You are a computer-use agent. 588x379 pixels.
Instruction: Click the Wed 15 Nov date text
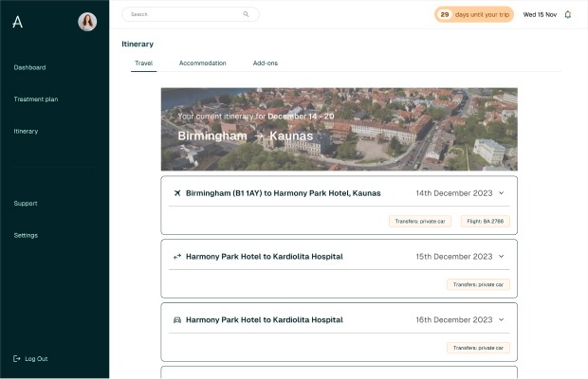pyautogui.click(x=540, y=14)
